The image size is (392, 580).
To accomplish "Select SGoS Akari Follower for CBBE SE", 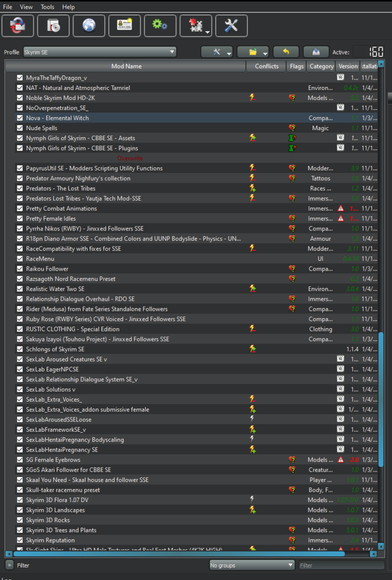I will [x=192, y=470].
